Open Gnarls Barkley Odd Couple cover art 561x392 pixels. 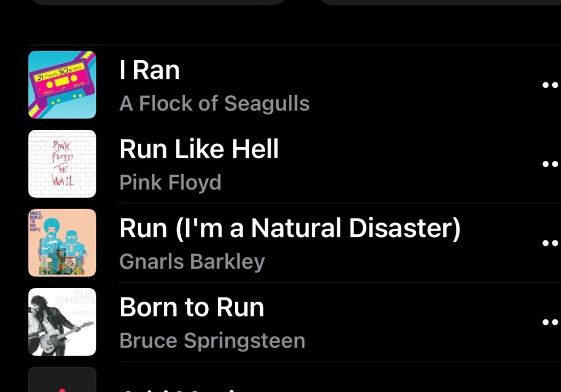pos(62,243)
